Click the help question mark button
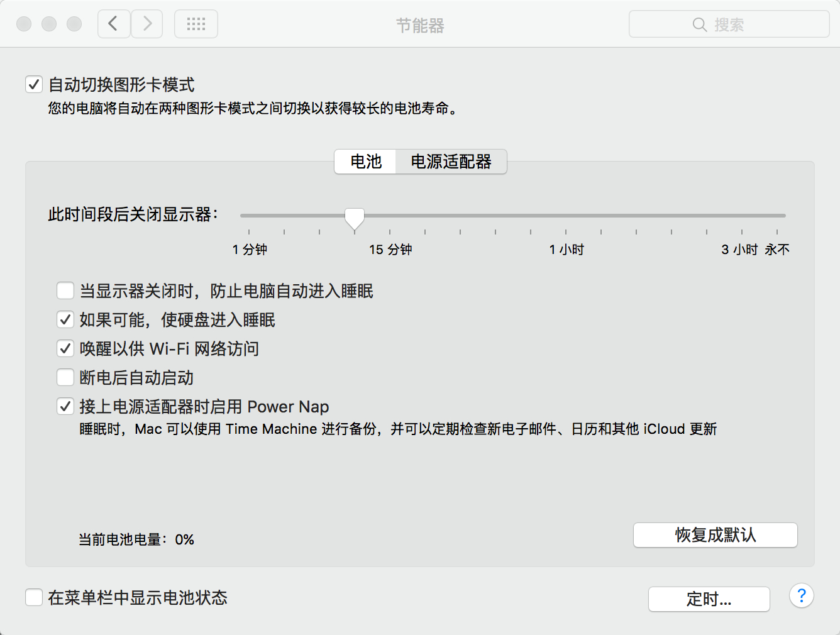This screenshot has height=635, width=840. [801, 595]
